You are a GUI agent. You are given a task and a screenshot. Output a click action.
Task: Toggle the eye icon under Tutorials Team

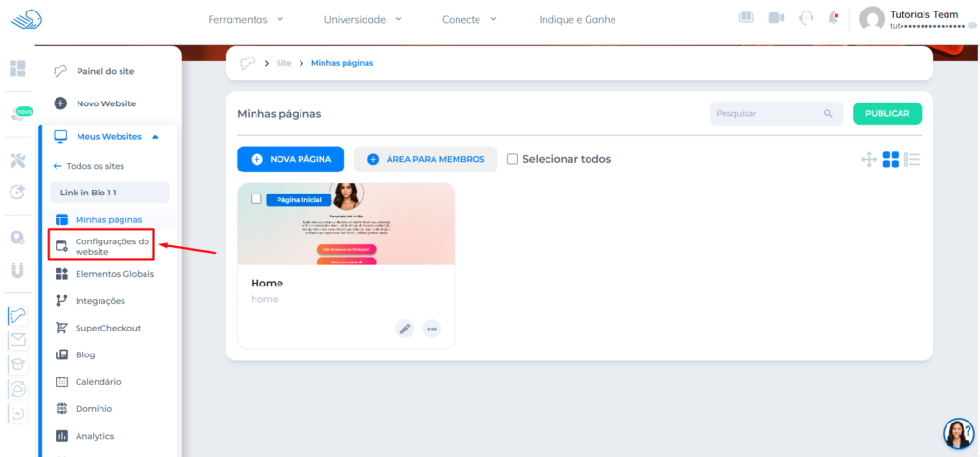tap(972, 26)
